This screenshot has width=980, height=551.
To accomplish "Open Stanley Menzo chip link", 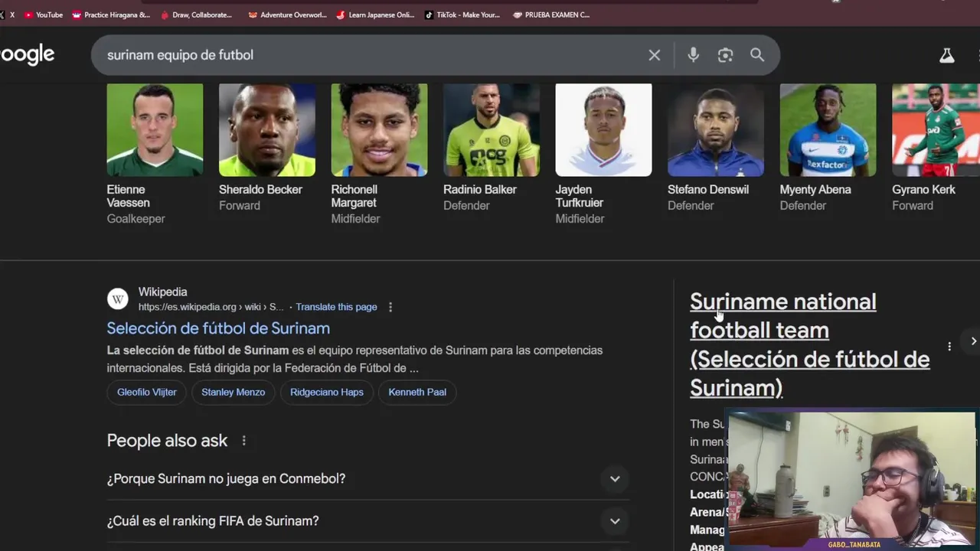I will tap(233, 392).
